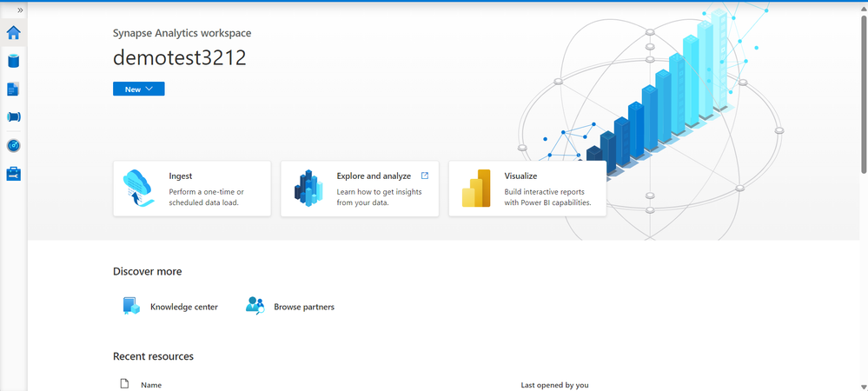Click the file type icon column header
This screenshot has height=391, width=868.
click(124, 384)
